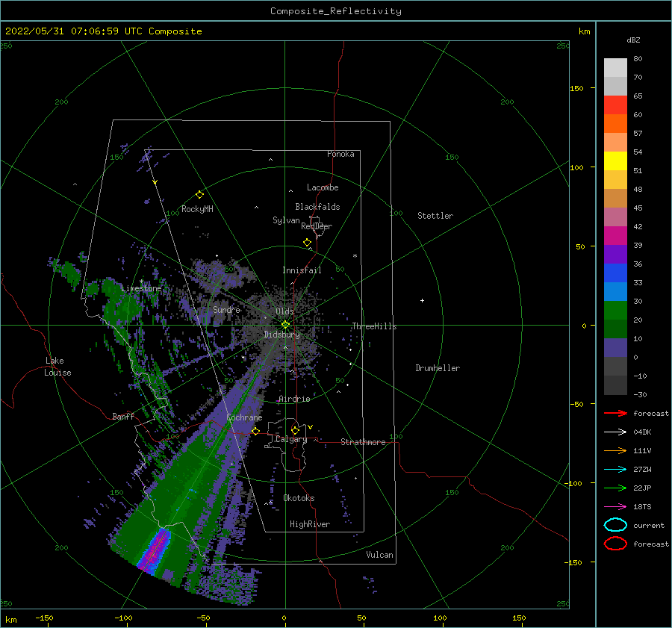This screenshot has height=628, width=672.
Task: Click the white plus marker west of Drumheller
Action: tap(422, 300)
